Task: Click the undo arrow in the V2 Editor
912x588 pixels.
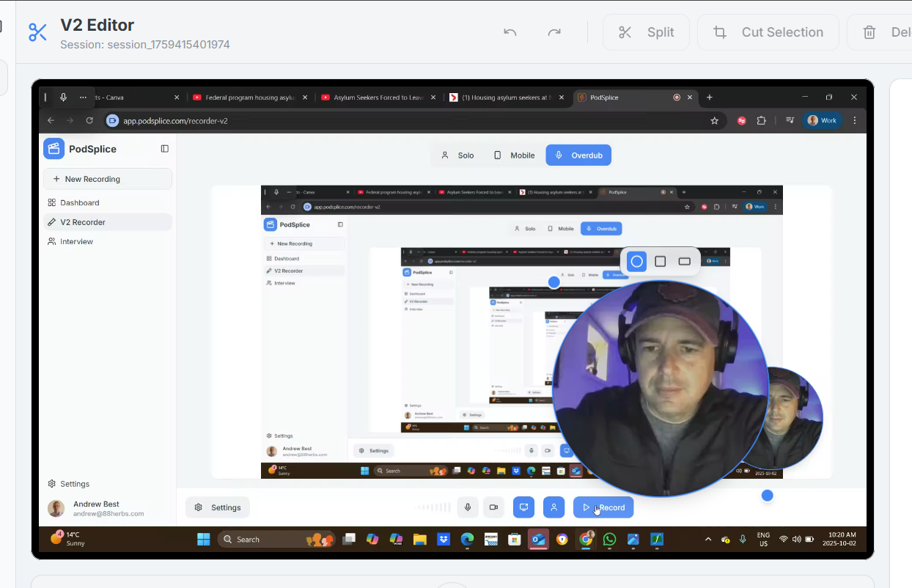Action: tap(510, 32)
